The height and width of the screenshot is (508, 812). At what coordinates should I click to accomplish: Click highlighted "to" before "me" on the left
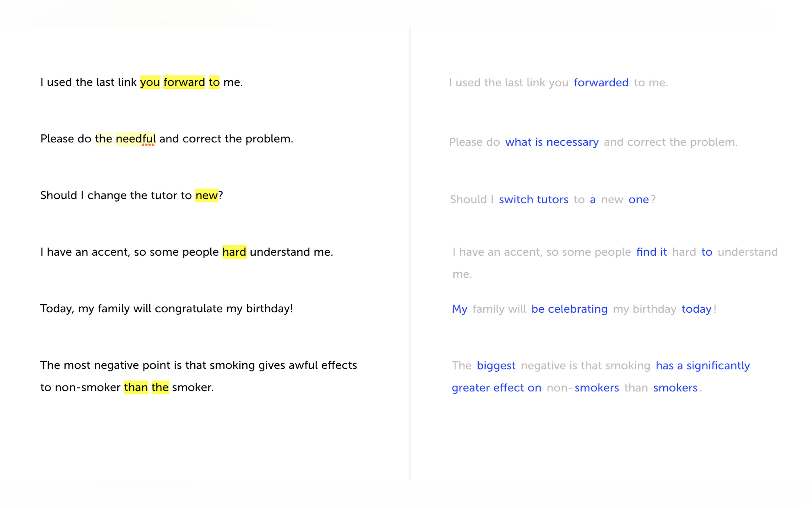pos(214,82)
